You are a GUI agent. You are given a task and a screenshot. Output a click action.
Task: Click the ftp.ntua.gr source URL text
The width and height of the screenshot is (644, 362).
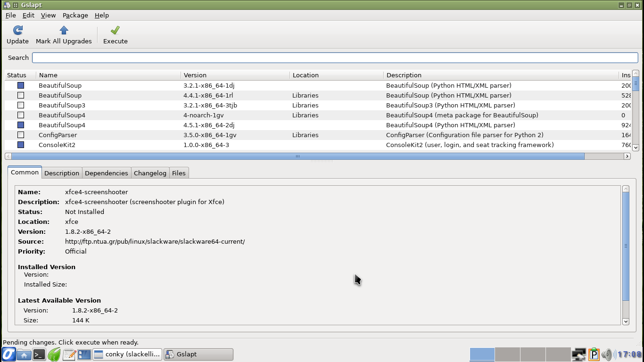(155, 241)
